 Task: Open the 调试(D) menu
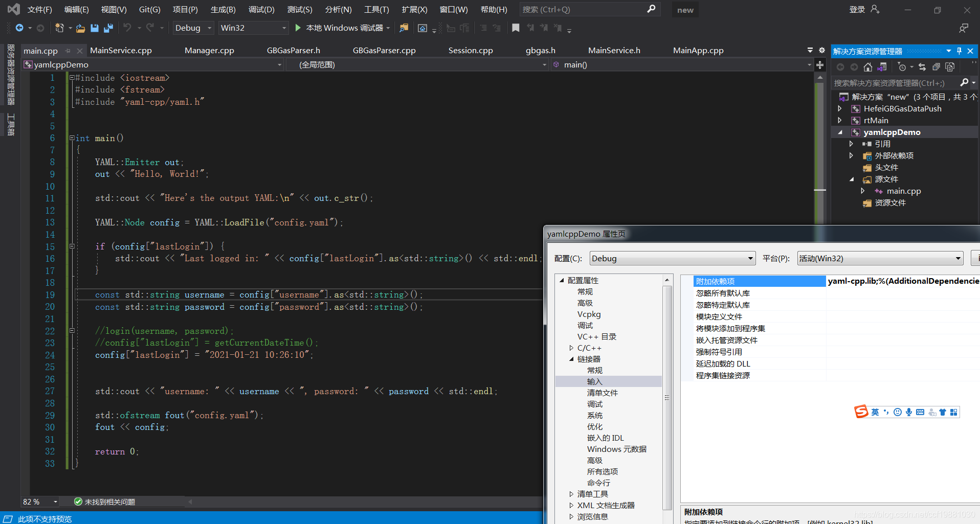click(261, 9)
